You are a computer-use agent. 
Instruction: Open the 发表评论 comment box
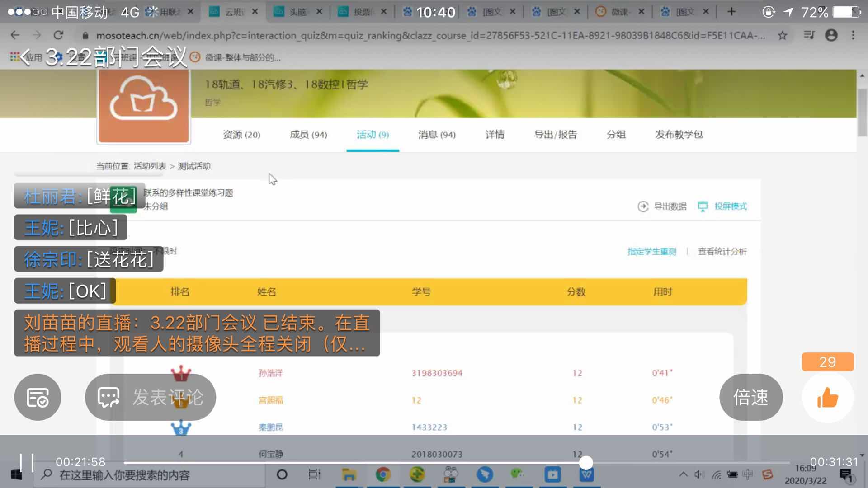click(151, 397)
